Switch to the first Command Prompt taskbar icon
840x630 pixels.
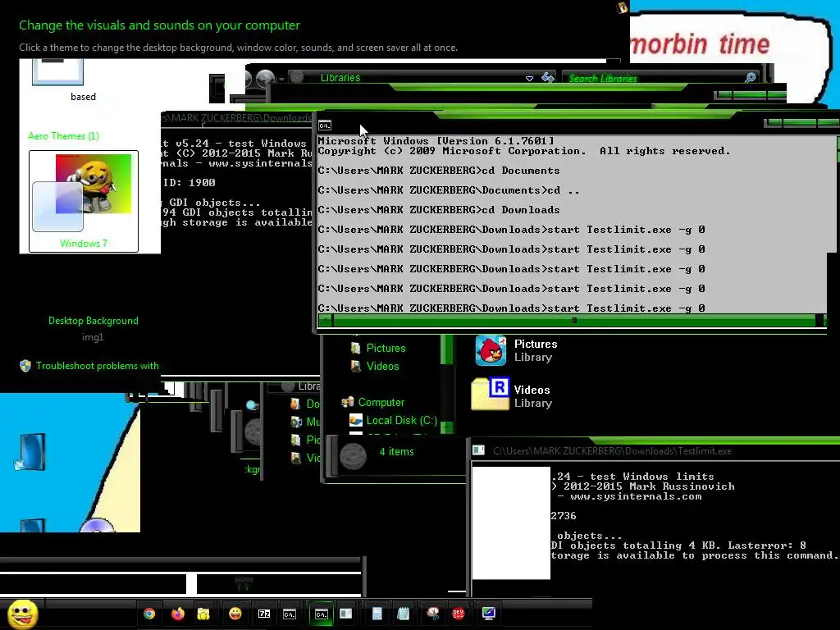290,614
